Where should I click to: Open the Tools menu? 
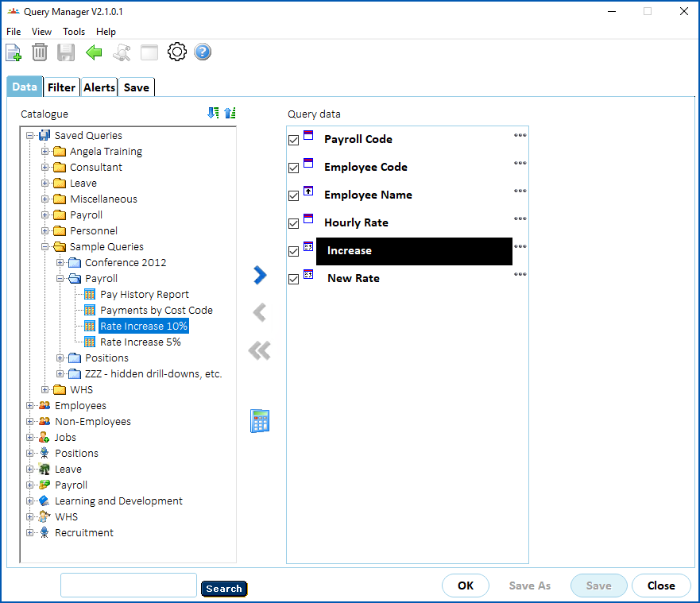pyautogui.click(x=74, y=32)
